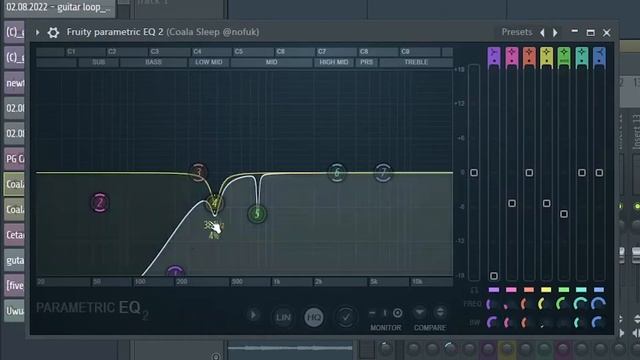
Task: Click purple band 1 BW knob
Action: coord(493,322)
